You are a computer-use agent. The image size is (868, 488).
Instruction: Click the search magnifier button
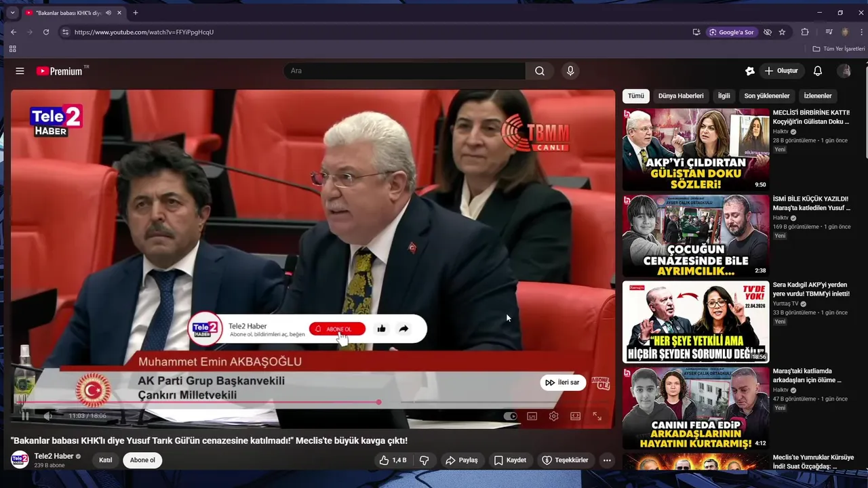[540, 71]
